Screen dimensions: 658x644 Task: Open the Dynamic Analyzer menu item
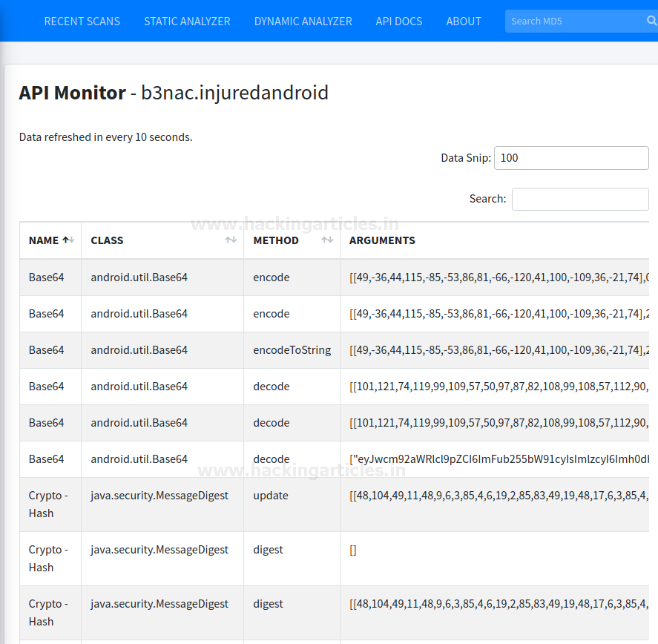coord(303,21)
